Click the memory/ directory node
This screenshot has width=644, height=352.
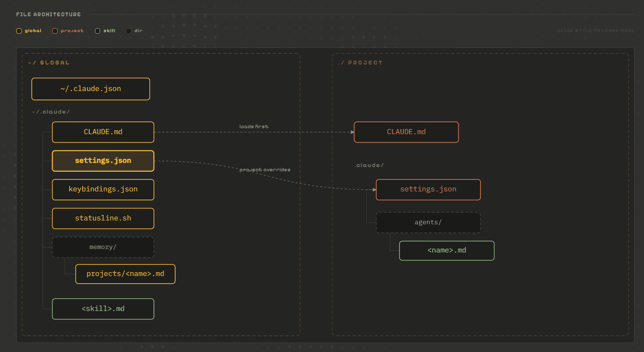click(x=103, y=247)
